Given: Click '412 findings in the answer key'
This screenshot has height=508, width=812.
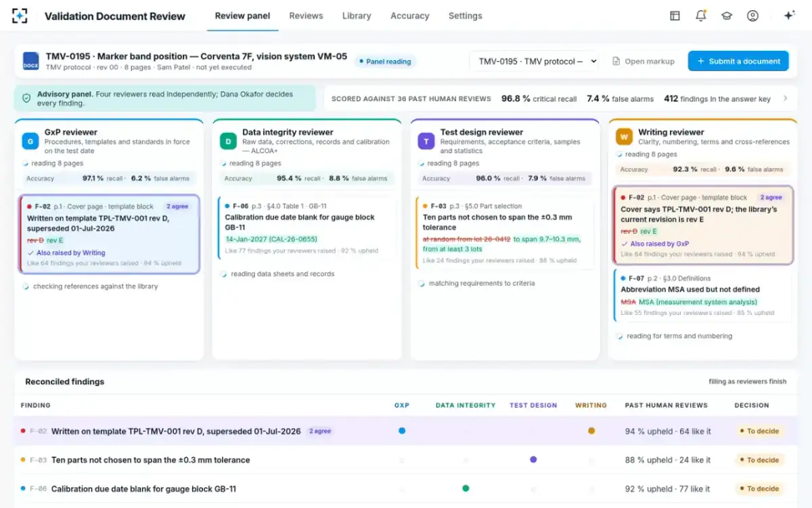Looking at the screenshot, I should [x=717, y=98].
